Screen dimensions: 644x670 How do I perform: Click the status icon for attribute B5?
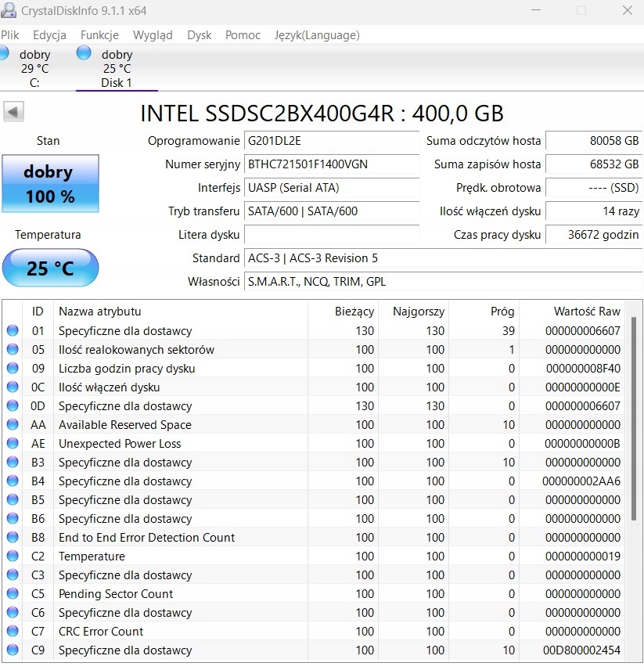point(13,499)
